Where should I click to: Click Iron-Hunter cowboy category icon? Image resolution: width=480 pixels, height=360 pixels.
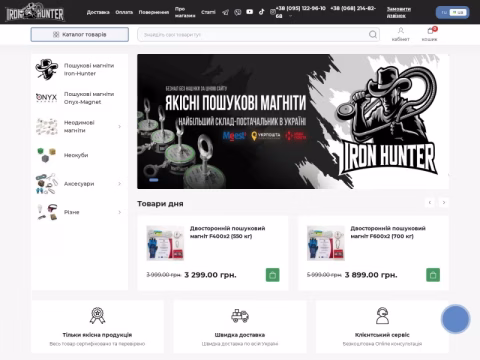(47, 69)
